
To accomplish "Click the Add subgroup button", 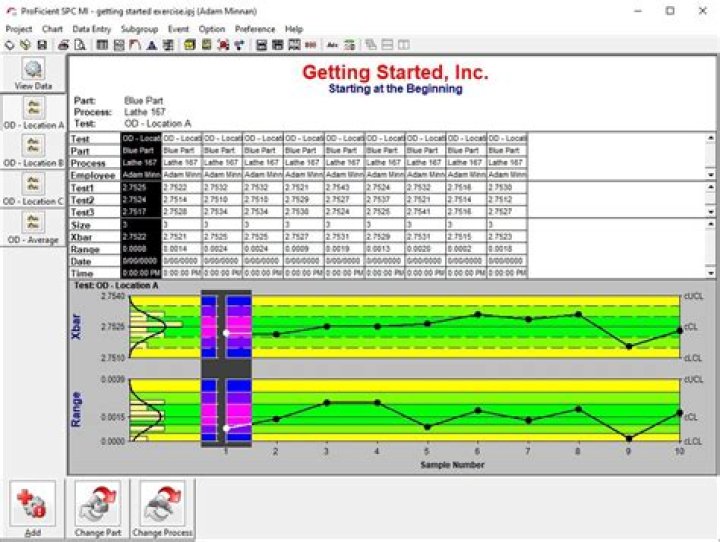I will pyautogui.click(x=33, y=508).
